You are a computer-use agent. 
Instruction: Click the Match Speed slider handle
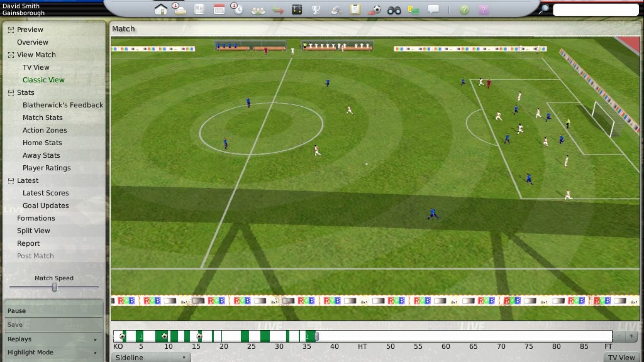coord(54,287)
